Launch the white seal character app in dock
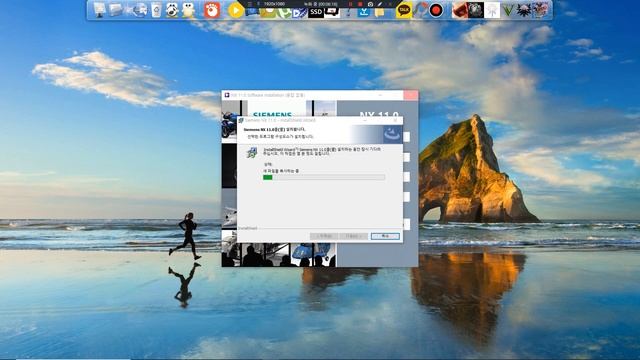The height and width of the screenshot is (360, 640). [x=188, y=10]
